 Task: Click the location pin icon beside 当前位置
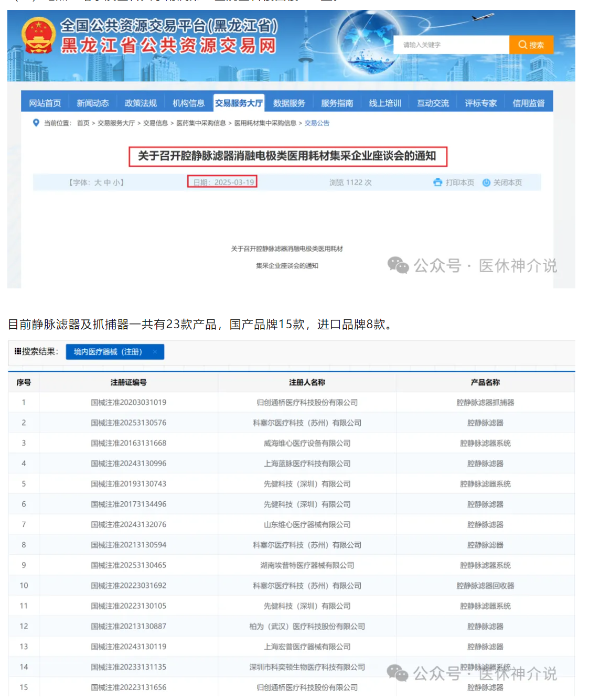click(36, 123)
